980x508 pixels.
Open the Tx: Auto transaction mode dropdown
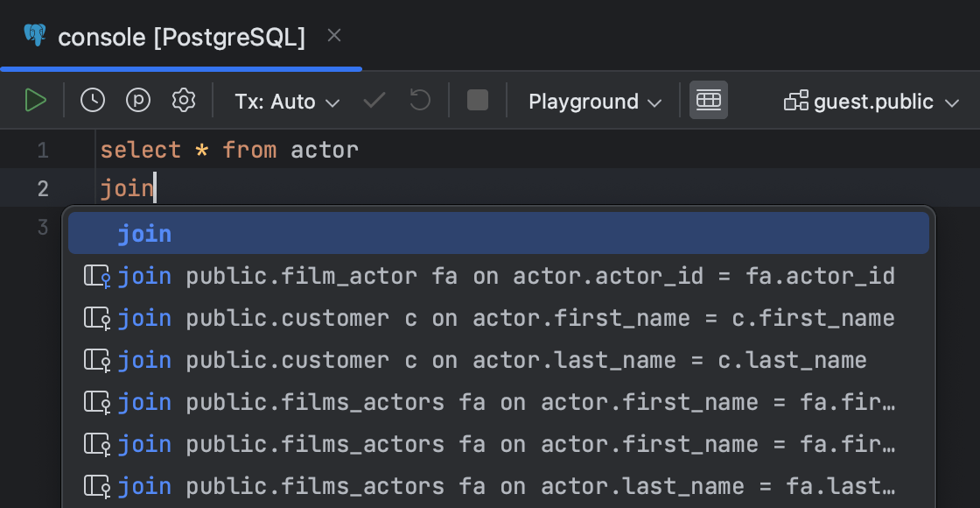pyautogui.click(x=286, y=102)
